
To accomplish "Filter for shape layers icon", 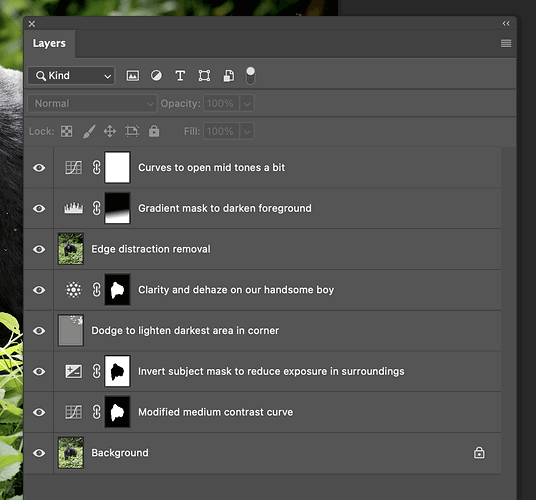I will pos(204,76).
